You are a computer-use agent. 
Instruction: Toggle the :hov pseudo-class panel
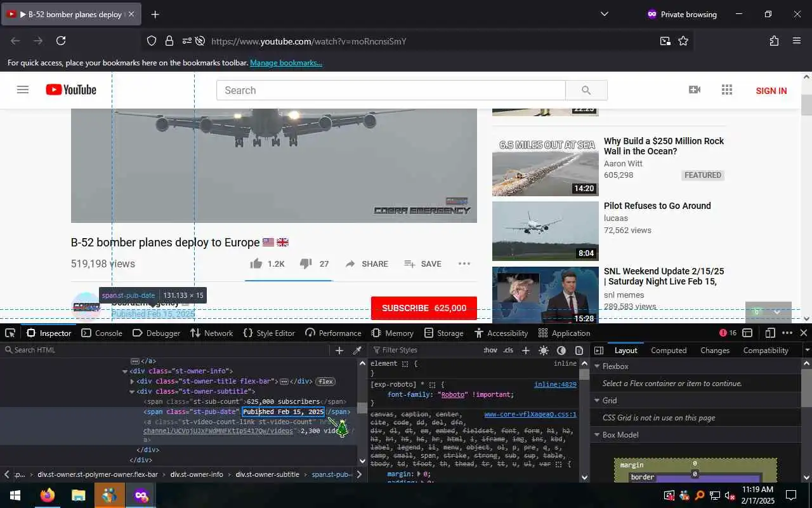tap(490, 350)
